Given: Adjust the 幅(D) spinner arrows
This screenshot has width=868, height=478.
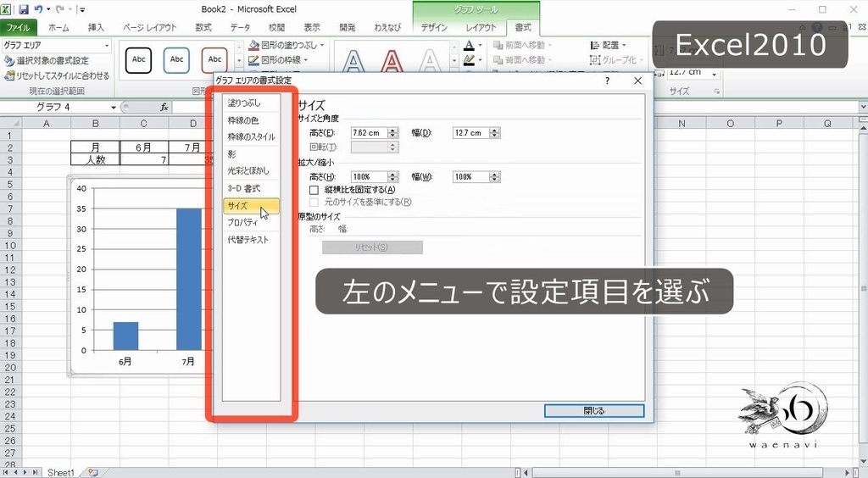Looking at the screenshot, I should click(x=495, y=133).
